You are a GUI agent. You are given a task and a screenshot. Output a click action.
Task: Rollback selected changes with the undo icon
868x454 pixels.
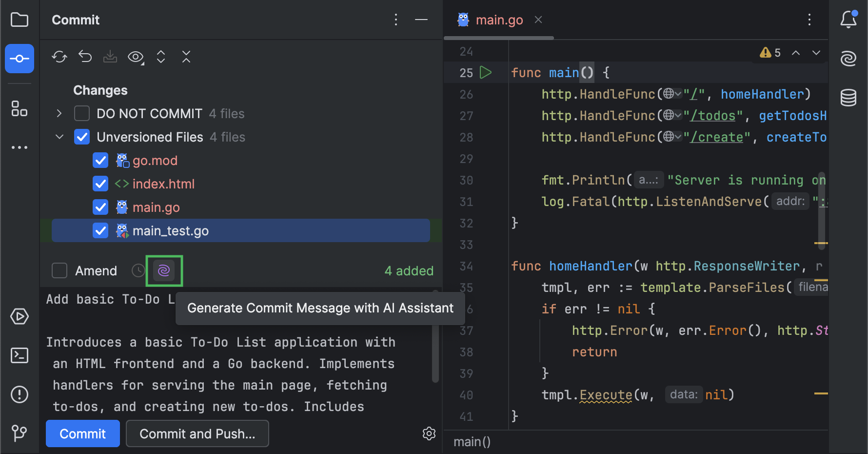point(85,57)
